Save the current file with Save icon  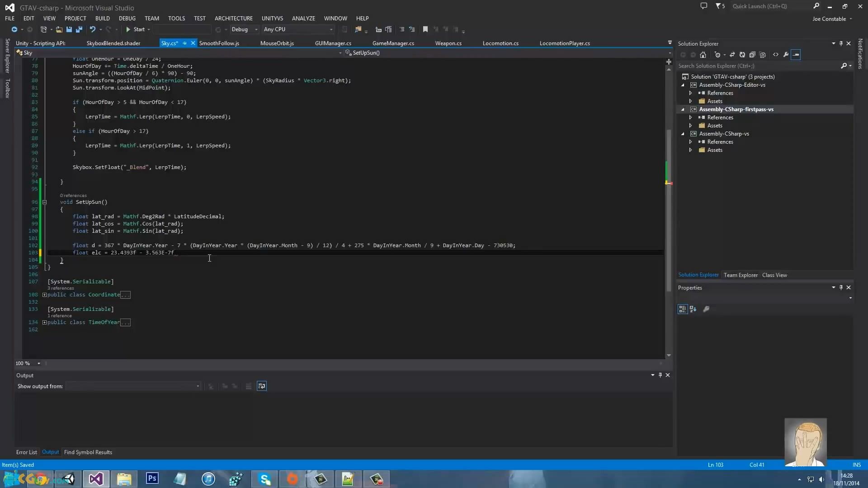(69, 29)
